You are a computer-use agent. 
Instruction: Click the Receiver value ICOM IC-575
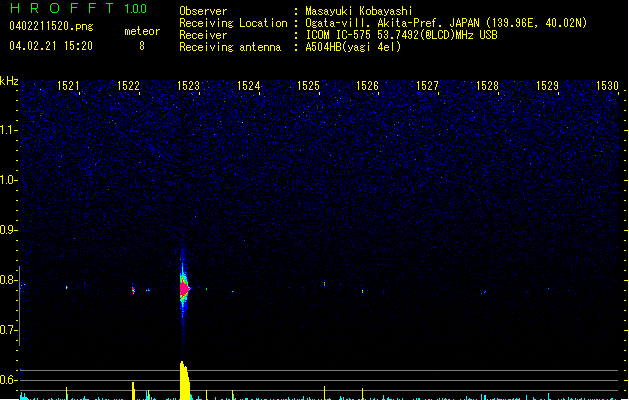(339, 35)
